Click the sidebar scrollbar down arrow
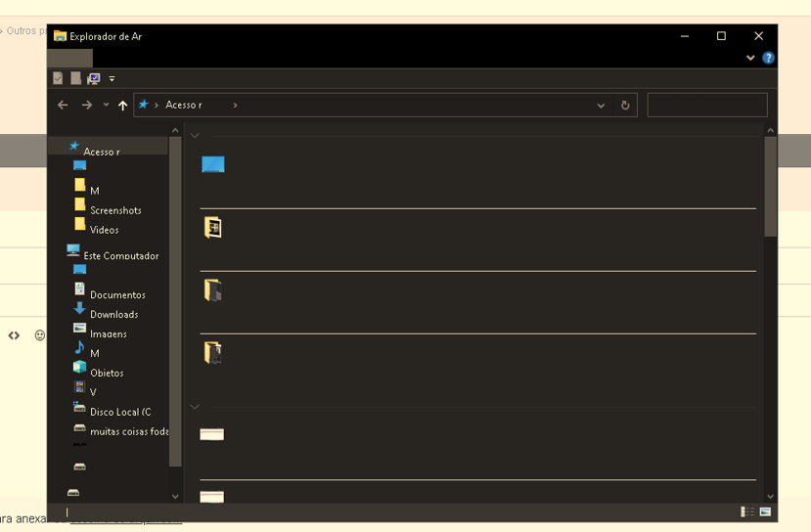 pos(175,497)
